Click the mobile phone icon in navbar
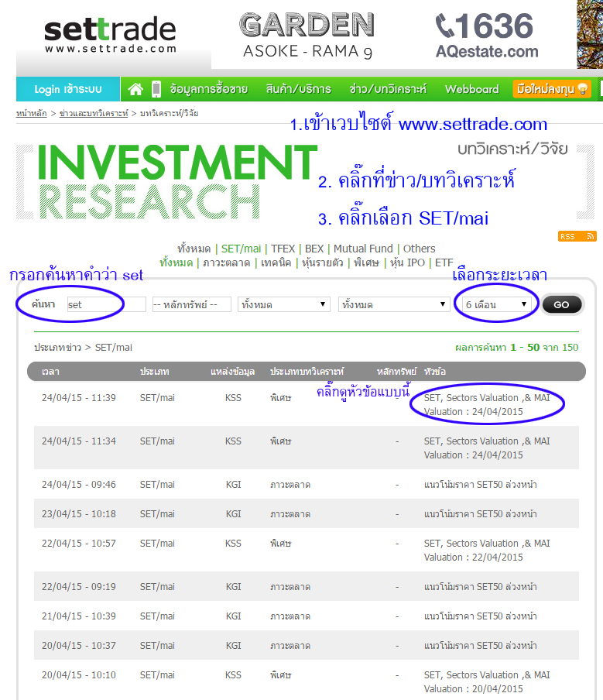Image resolution: width=603 pixels, height=700 pixels. [156, 89]
